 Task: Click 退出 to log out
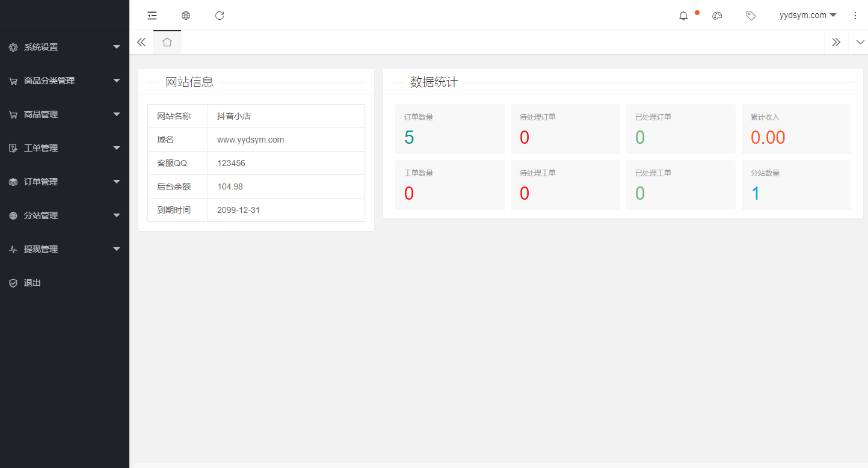32,283
